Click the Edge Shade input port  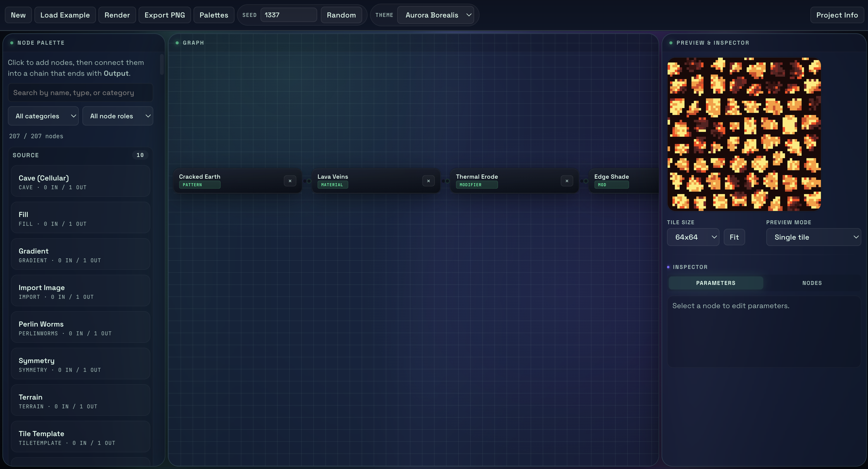[x=586, y=181]
